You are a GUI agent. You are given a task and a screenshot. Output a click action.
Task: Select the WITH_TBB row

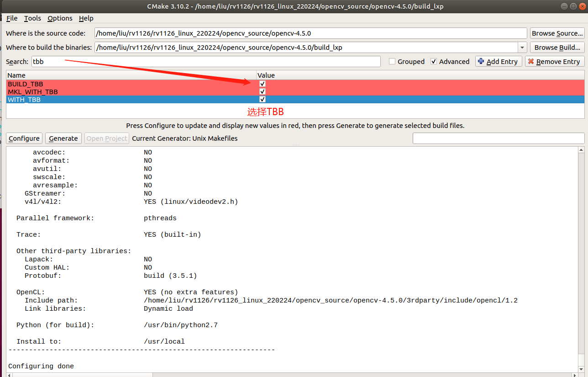[91, 99]
